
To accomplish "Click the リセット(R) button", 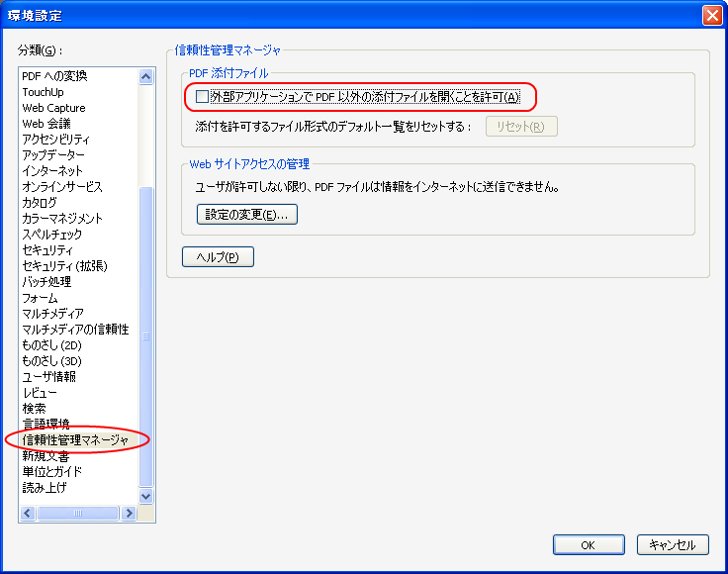I will click(521, 127).
